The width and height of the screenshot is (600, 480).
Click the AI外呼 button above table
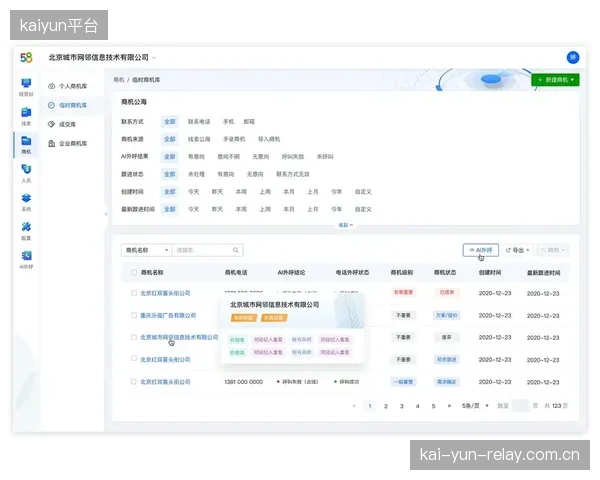[481, 250]
